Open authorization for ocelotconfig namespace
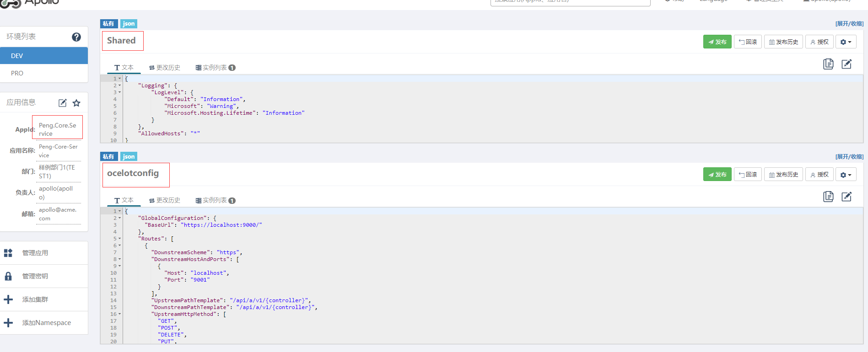 pyautogui.click(x=819, y=174)
